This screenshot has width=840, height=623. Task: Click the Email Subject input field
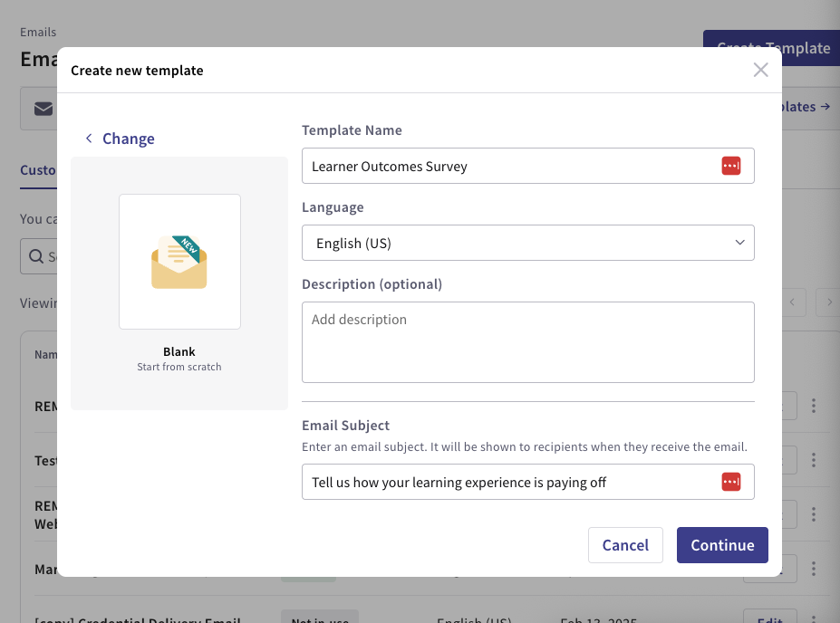tap(527, 482)
